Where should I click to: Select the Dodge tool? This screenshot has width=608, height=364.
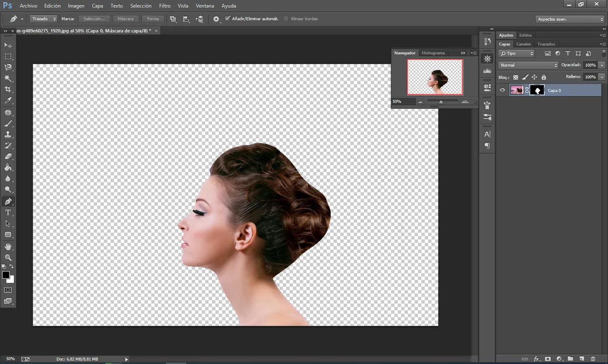click(8, 189)
